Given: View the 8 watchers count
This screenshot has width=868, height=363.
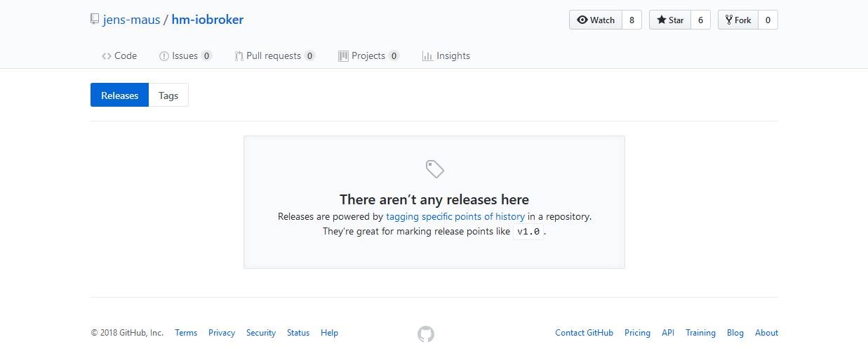Looking at the screenshot, I should [632, 20].
